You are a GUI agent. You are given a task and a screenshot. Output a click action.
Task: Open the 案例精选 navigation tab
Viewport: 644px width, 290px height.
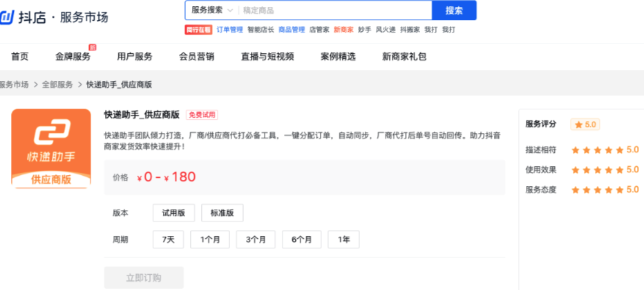tap(338, 57)
